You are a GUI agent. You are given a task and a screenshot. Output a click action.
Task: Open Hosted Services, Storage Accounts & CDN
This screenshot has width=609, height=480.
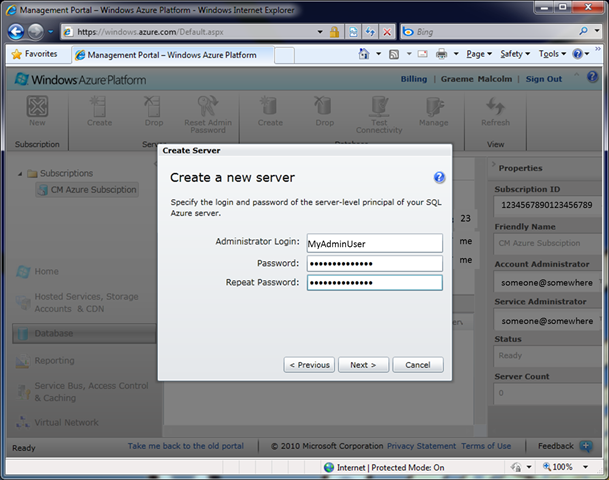coord(77,303)
